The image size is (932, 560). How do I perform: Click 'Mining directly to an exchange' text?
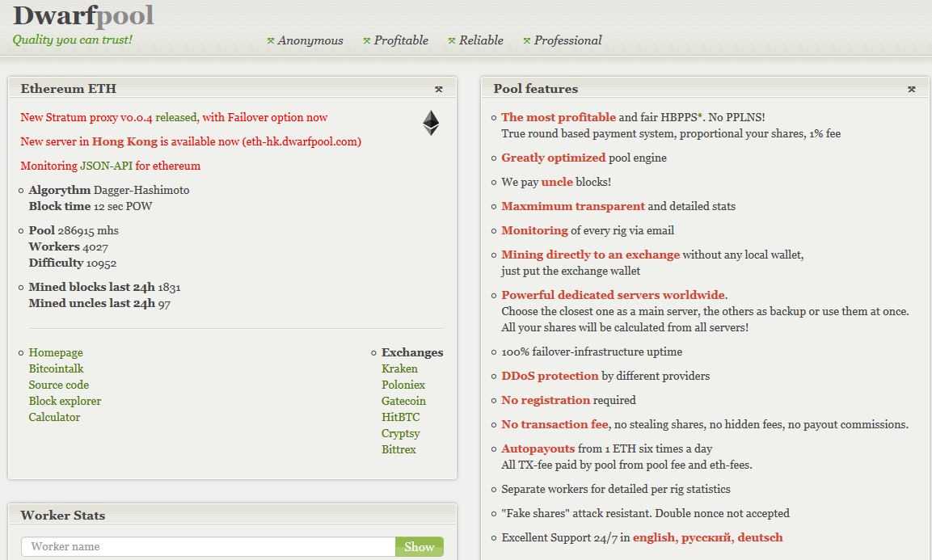pos(590,255)
